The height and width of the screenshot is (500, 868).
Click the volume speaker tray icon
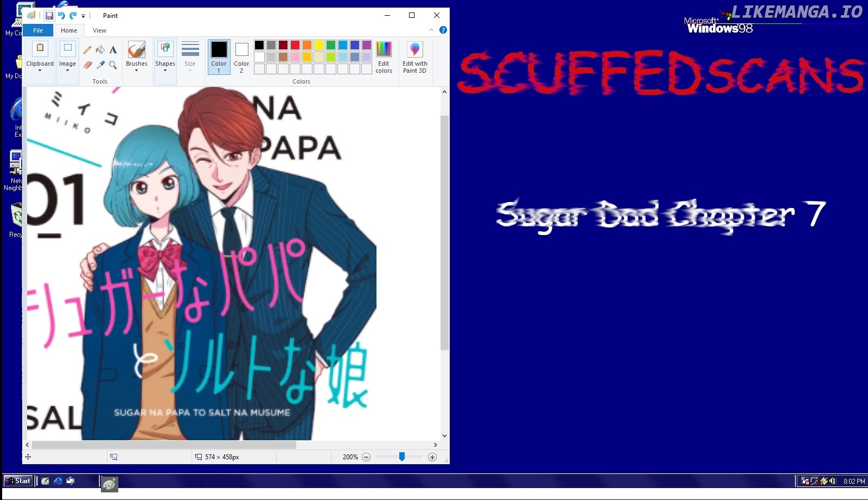833,481
